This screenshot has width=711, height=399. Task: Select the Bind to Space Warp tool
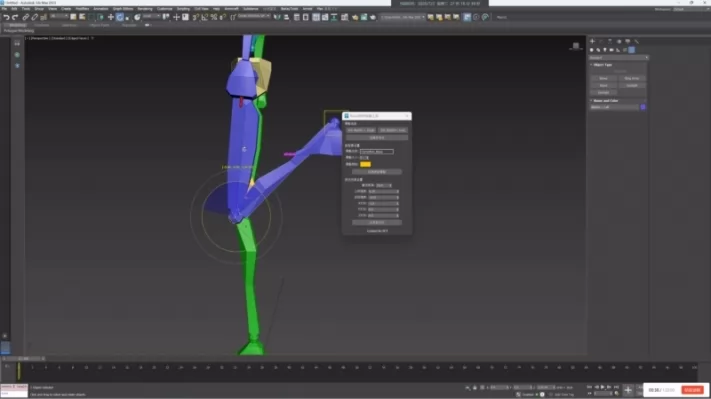44,17
